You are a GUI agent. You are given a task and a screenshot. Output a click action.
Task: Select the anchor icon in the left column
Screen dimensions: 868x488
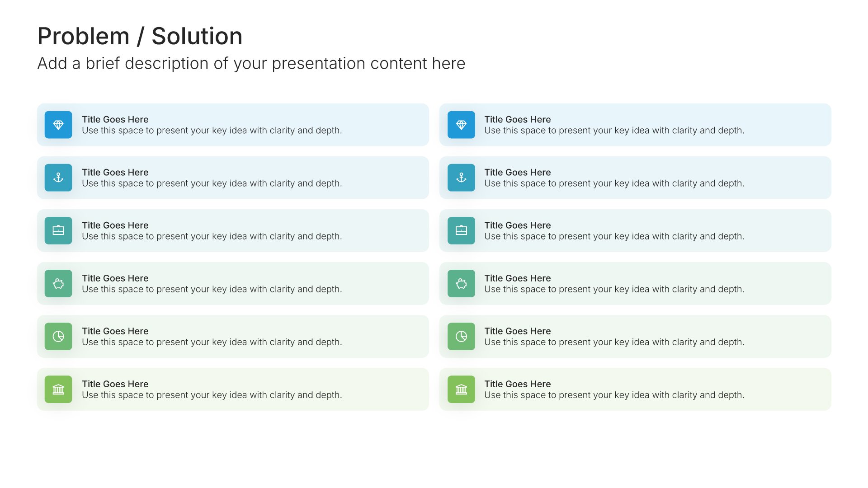(58, 178)
